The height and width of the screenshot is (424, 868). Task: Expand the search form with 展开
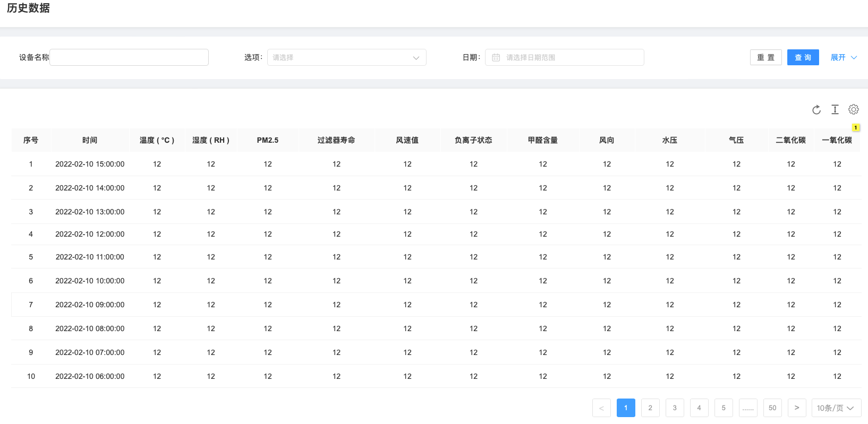(x=844, y=57)
